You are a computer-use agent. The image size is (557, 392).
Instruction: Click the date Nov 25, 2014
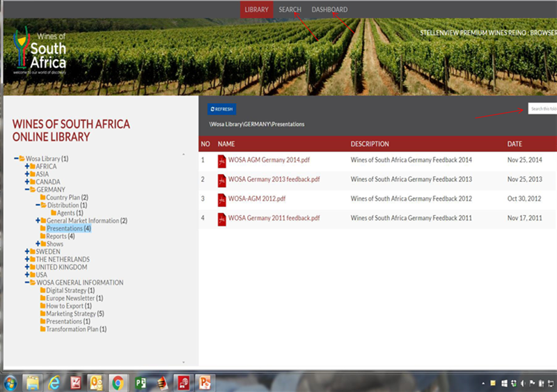click(x=525, y=160)
